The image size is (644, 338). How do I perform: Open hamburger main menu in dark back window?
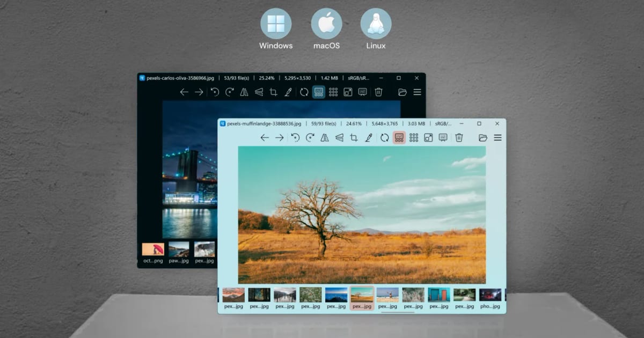[417, 92]
